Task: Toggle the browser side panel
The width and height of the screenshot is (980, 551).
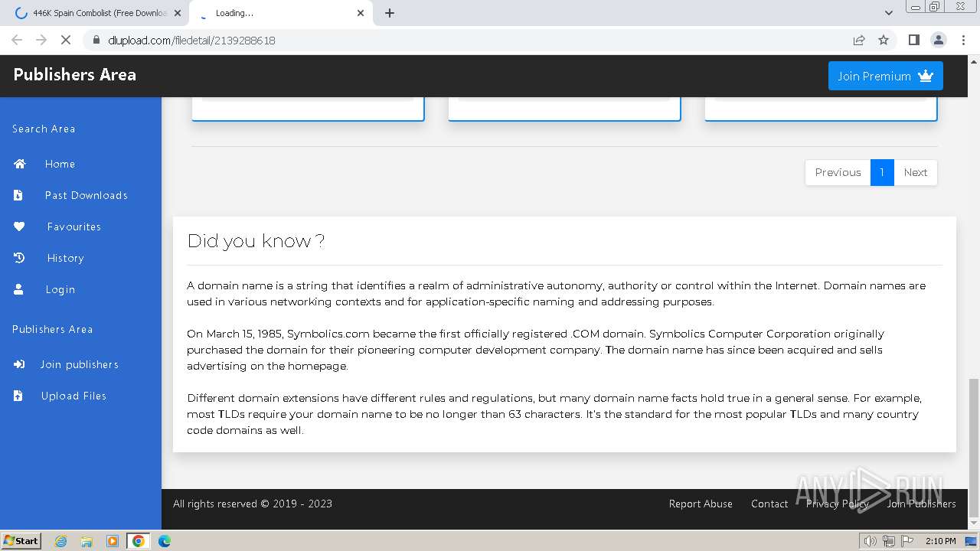Action: pos(913,40)
